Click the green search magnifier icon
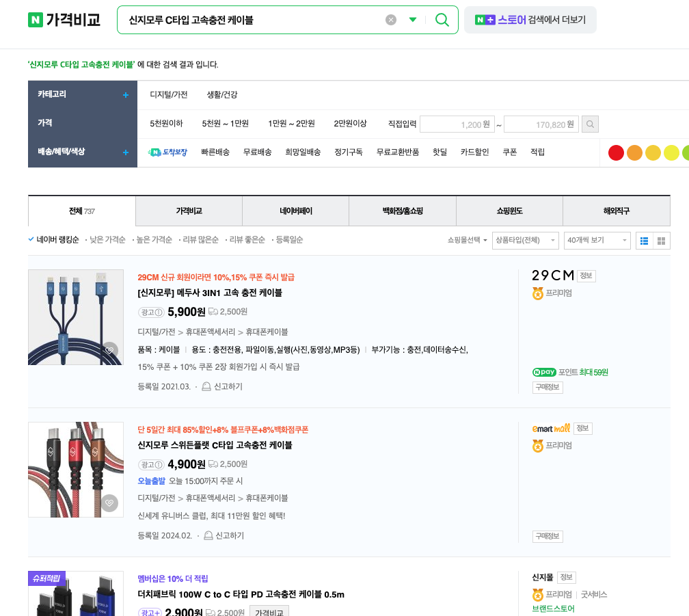Screen dimensions: 689x616 tap(442, 20)
